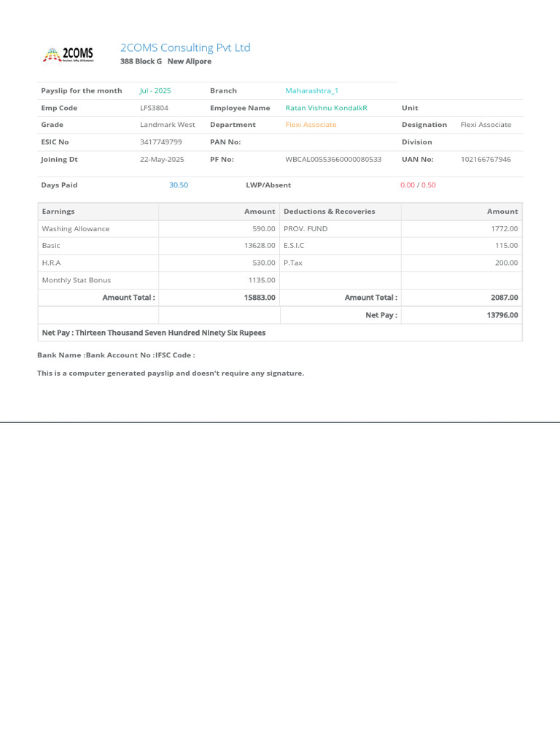Click E.S.I.C amount '115.00'
The image size is (560, 747).
tap(507, 246)
